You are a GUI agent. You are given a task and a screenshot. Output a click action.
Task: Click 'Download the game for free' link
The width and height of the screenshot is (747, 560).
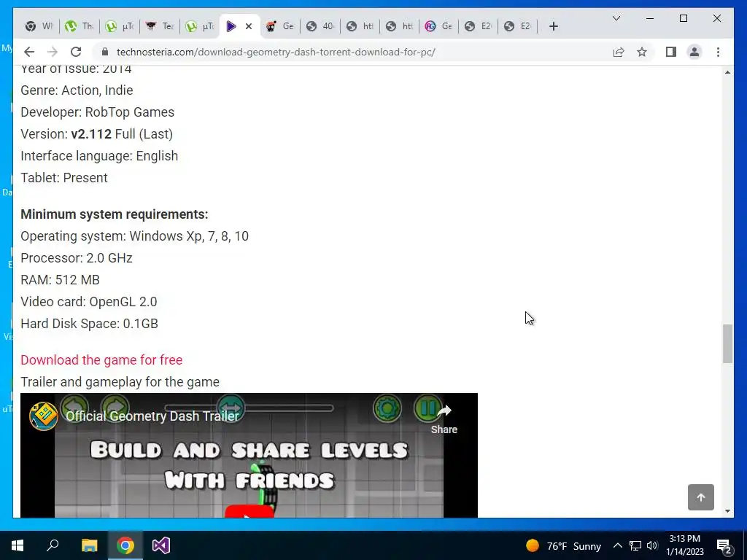pos(101,360)
